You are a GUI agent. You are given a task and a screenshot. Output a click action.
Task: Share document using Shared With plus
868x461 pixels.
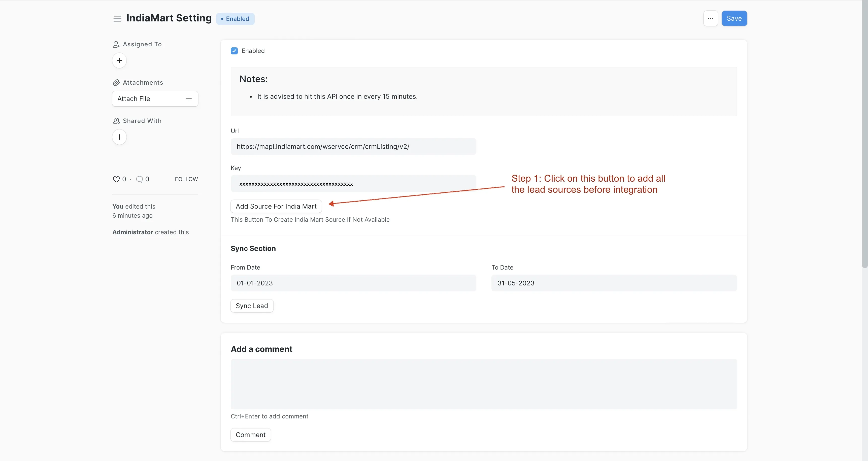(x=119, y=137)
